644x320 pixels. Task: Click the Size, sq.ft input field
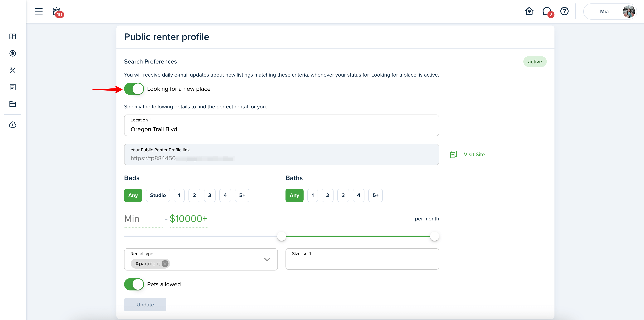coord(362,259)
